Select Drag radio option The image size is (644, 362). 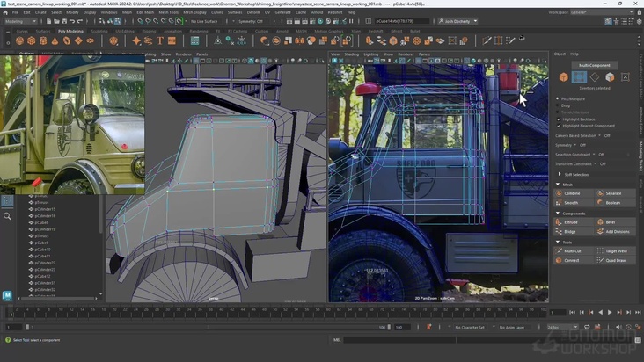(x=557, y=105)
